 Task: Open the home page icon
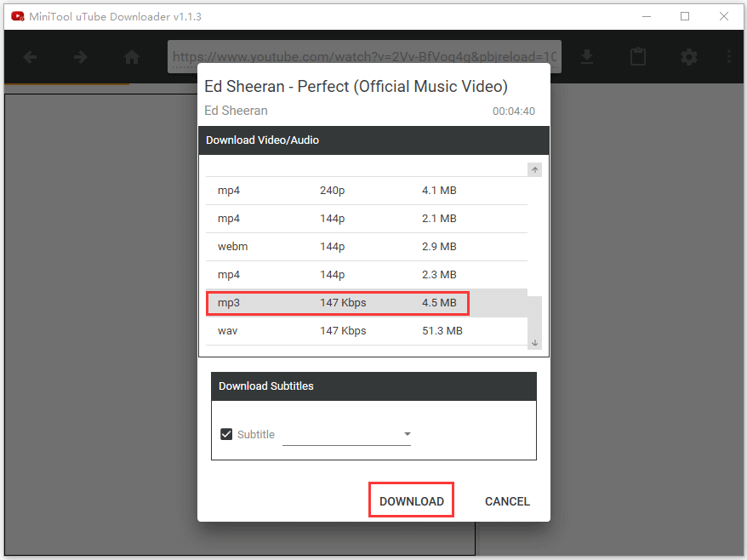(x=132, y=57)
